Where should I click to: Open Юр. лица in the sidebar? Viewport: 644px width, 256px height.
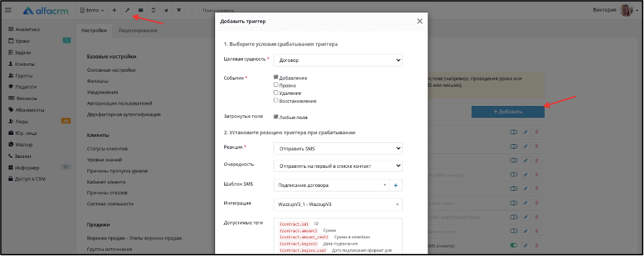click(22, 133)
